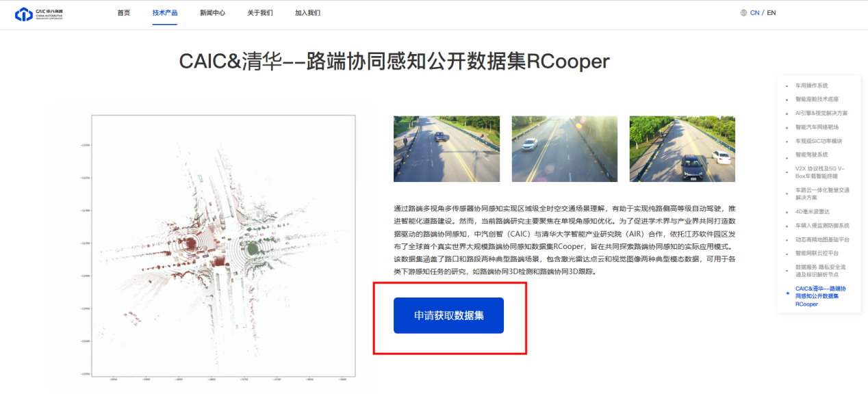The height and width of the screenshot is (411, 868).
Task: Select 4D毫米波雷达 in the side navigation
Action: (x=812, y=211)
